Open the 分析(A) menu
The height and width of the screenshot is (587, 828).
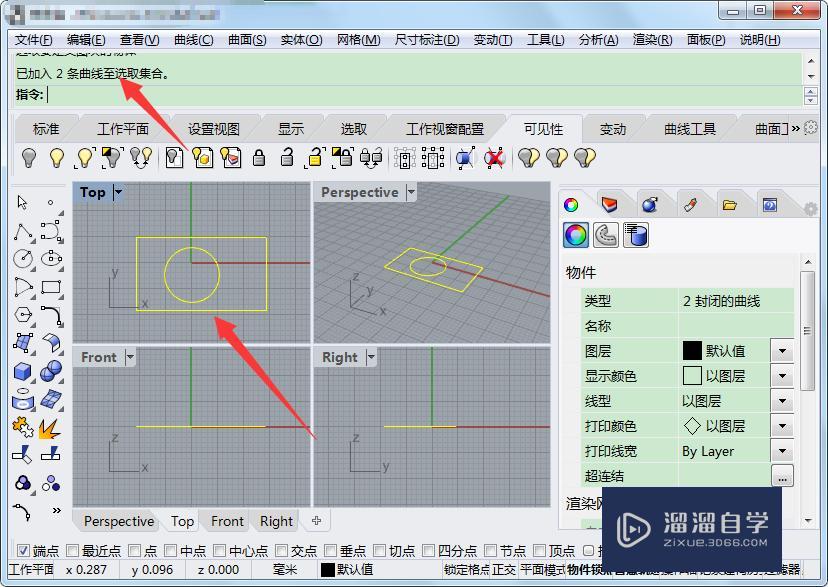598,40
